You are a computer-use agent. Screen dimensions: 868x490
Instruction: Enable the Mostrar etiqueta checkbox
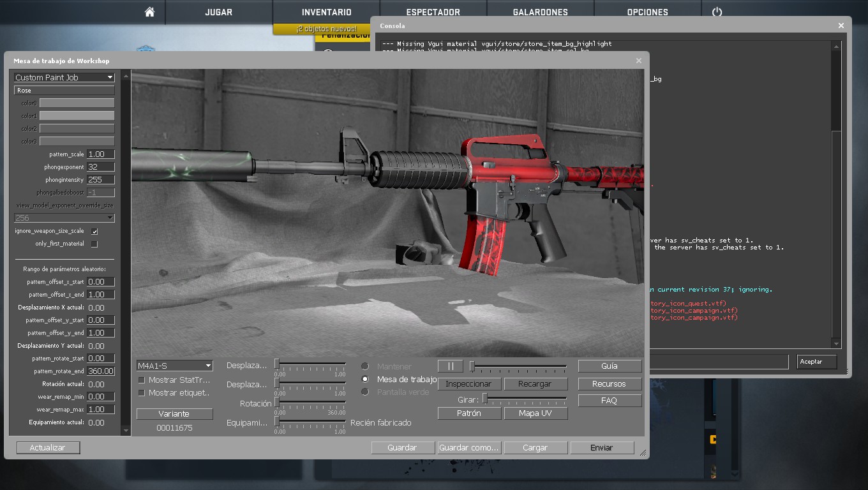point(142,393)
